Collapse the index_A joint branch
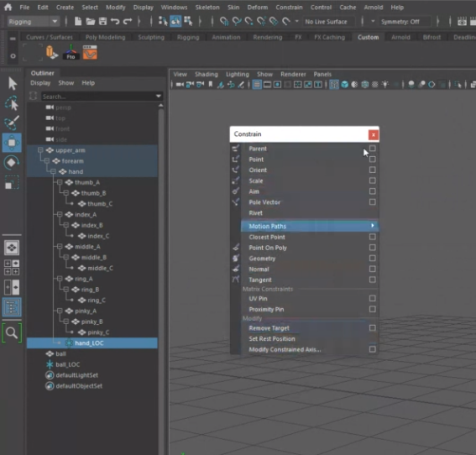Screen dimensions: 476x455 (x=60, y=214)
